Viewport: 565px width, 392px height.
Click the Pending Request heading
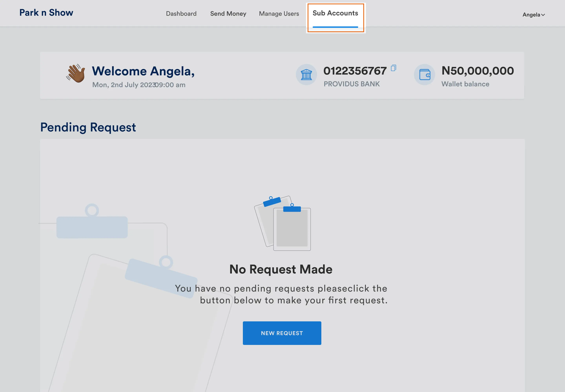(88, 128)
